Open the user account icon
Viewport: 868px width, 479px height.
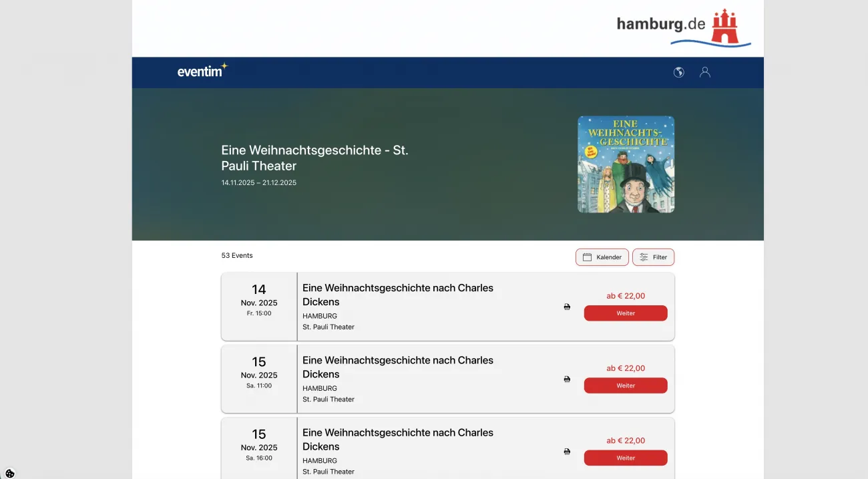tap(704, 72)
